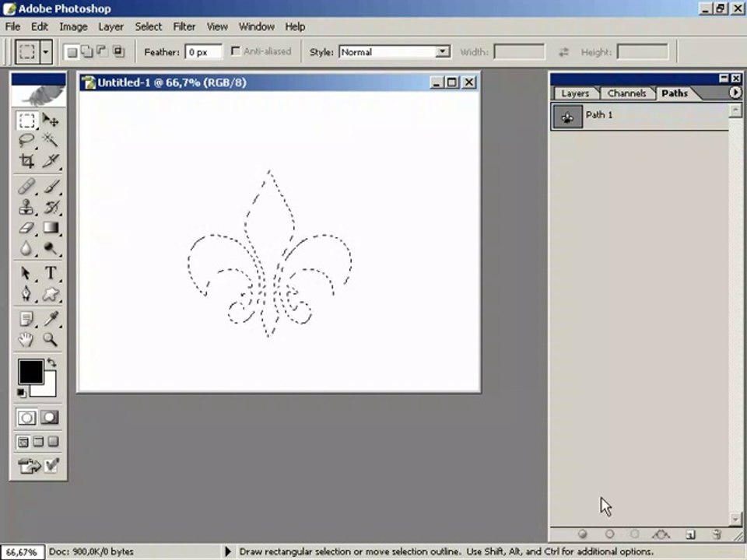
Task: Select the Zoom tool
Action: (x=51, y=339)
